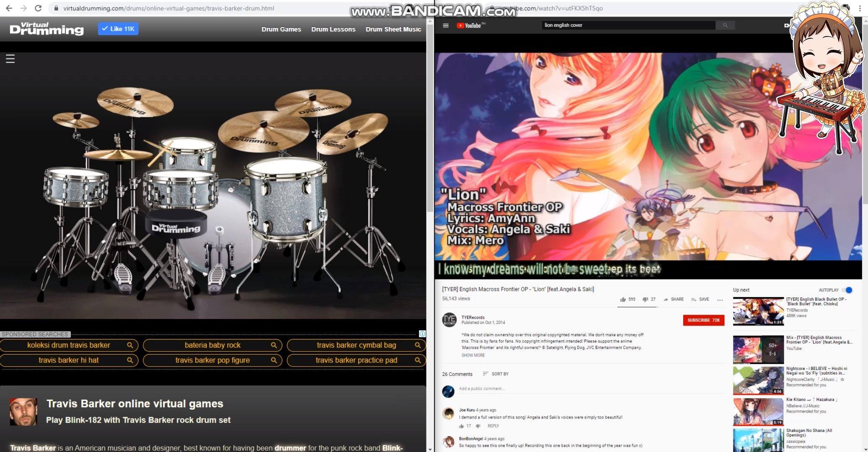Viewport: 868px width, 452px height.
Task: Search travis barker pop figure
Action: point(212,360)
